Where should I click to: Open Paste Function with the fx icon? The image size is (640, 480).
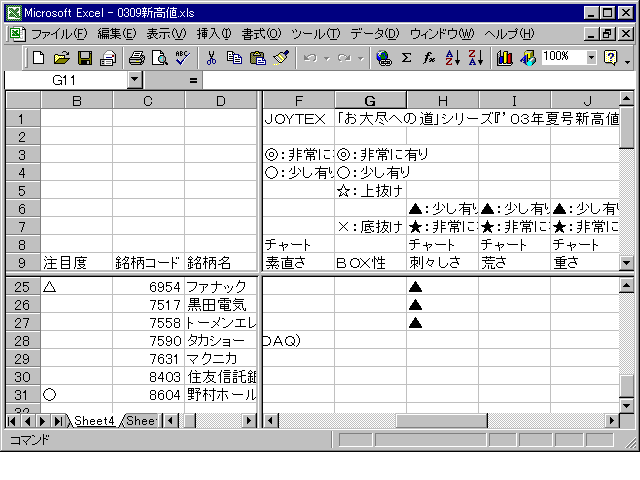tap(429, 58)
